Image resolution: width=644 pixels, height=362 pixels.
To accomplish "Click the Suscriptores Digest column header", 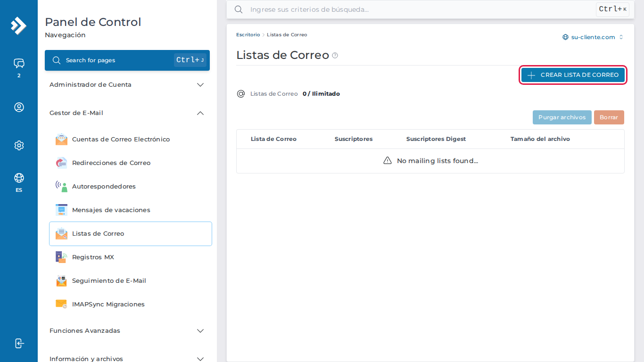I will pos(436,139).
